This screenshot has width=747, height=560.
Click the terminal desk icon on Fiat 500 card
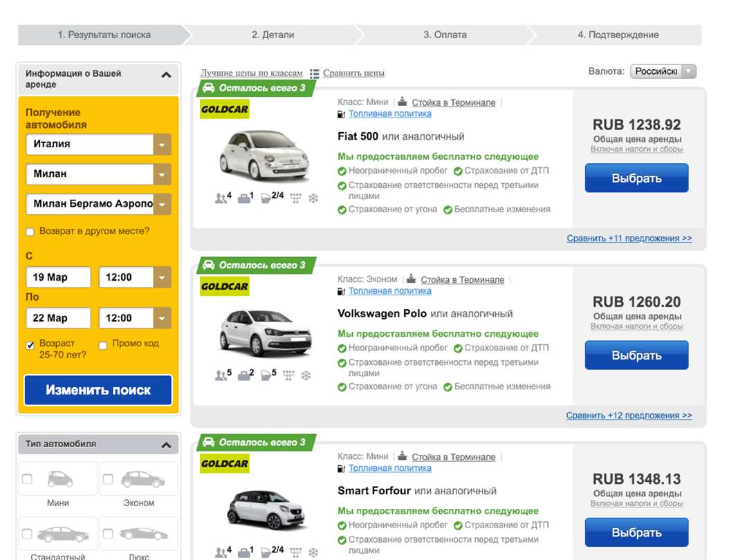coord(403,102)
